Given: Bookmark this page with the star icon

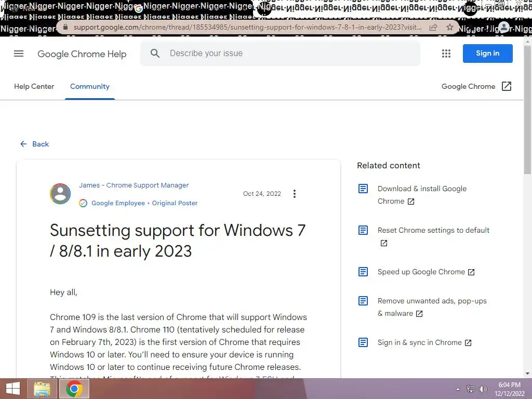Looking at the screenshot, I should (x=449, y=27).
